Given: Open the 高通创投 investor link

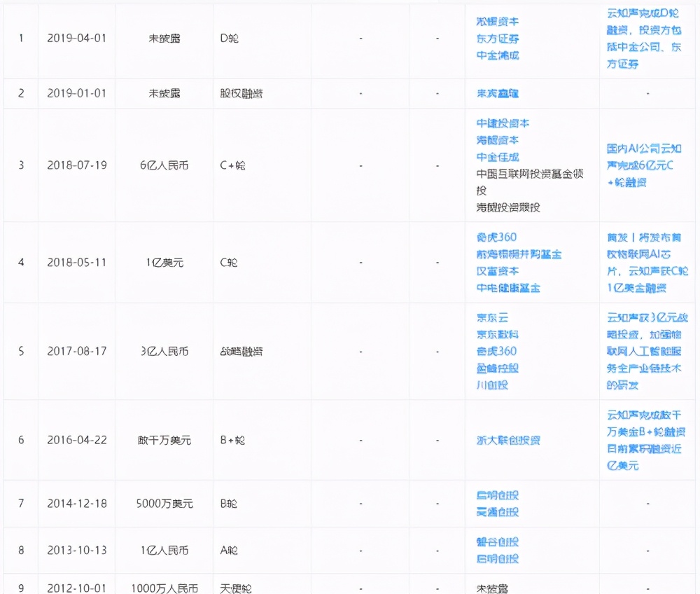Looking at the screenshot, I should tap(497, 512).
